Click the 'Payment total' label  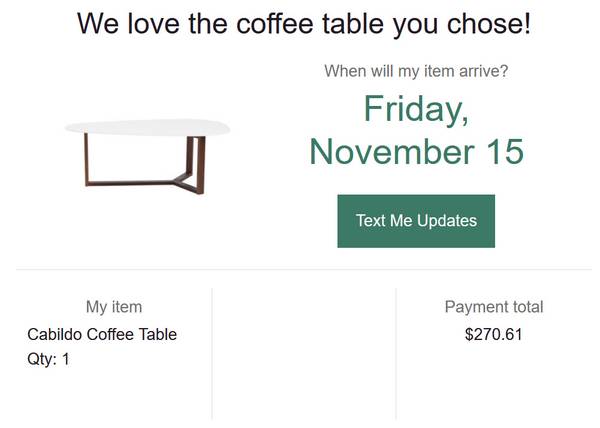[494, 307]
